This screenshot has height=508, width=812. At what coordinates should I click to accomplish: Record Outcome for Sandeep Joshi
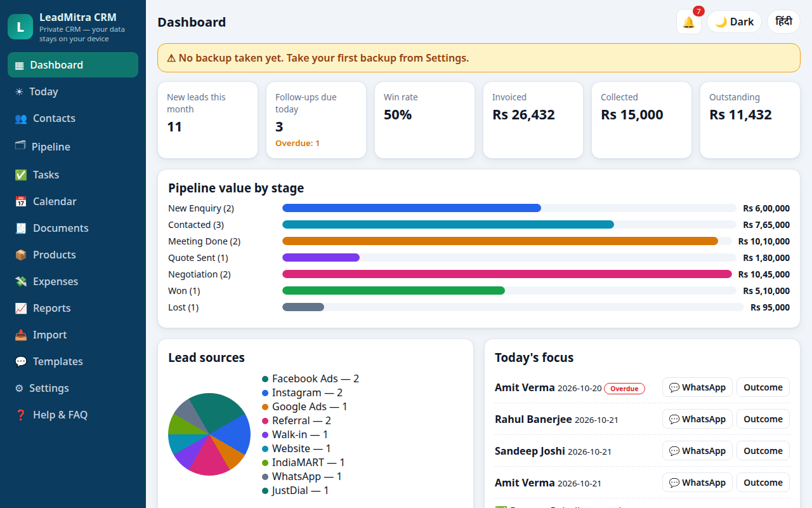[763, 451]
